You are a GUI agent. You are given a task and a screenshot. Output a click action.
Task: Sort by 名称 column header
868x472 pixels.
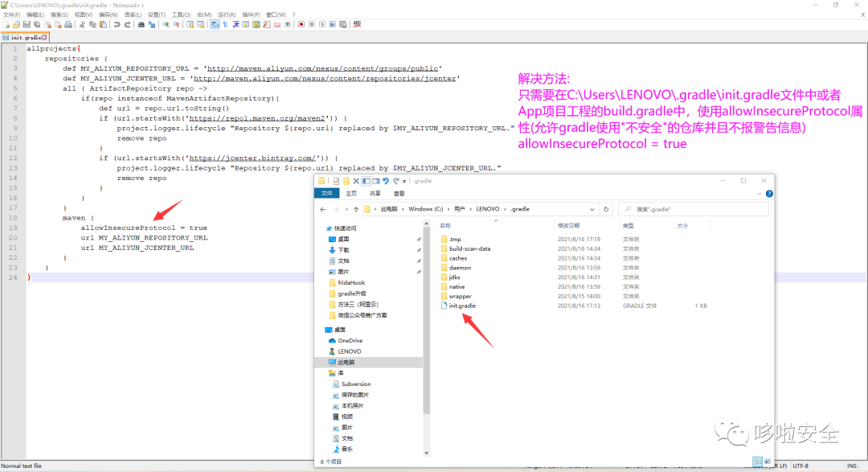click(445, 225)
